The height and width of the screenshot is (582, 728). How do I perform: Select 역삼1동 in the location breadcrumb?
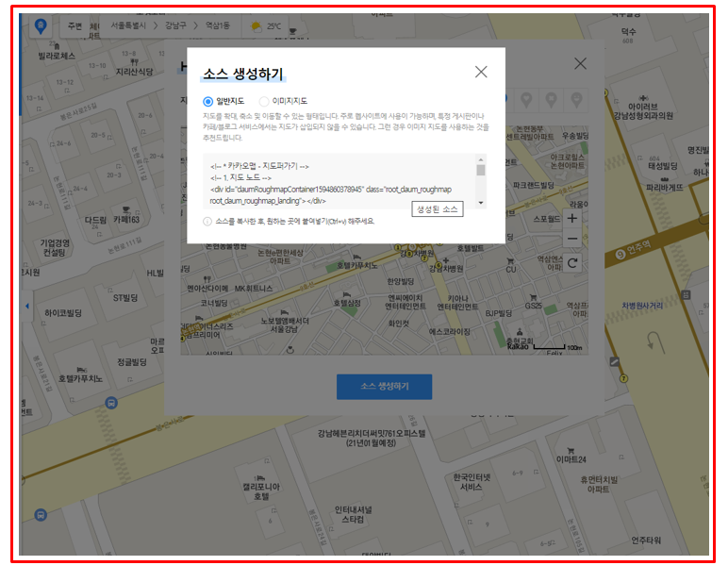218,25
